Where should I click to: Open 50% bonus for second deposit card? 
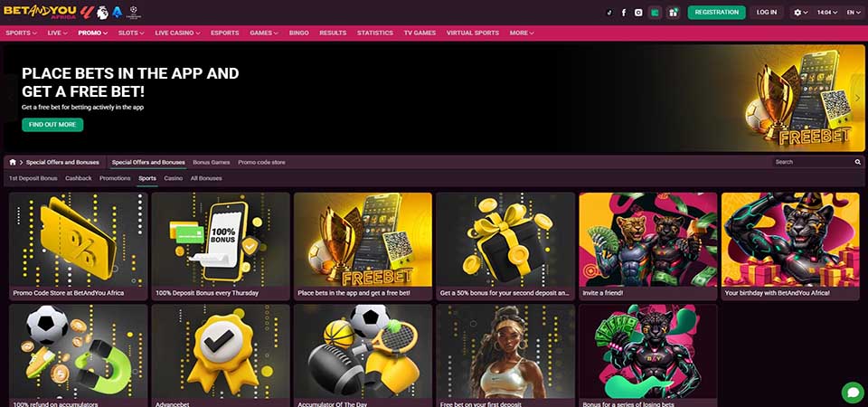point(505,246)
